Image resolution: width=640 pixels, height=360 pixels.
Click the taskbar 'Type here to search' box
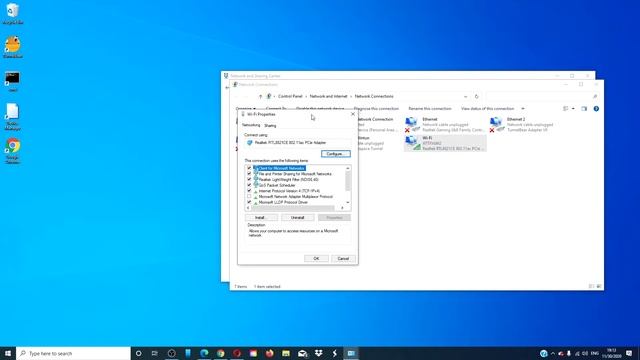point(73,353)
